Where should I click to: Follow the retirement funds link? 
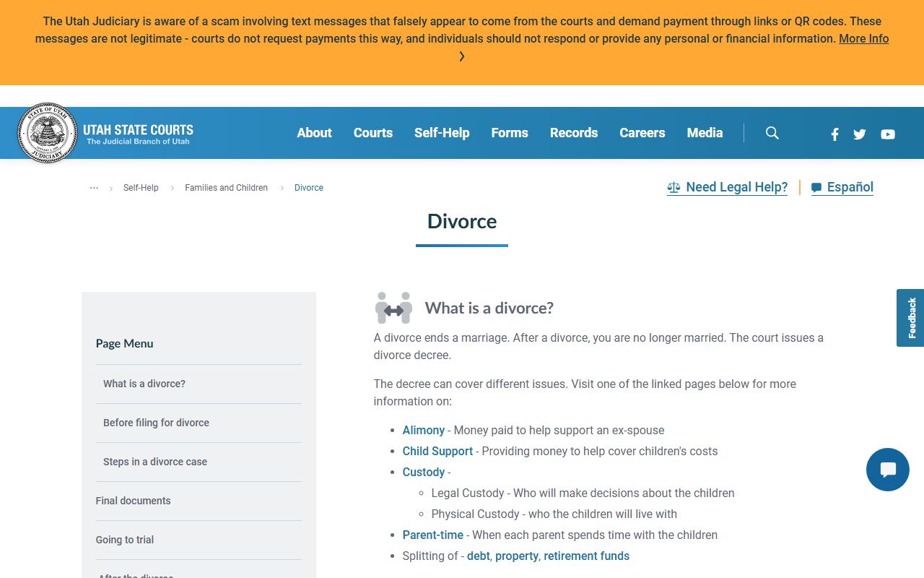pos(587,556)
